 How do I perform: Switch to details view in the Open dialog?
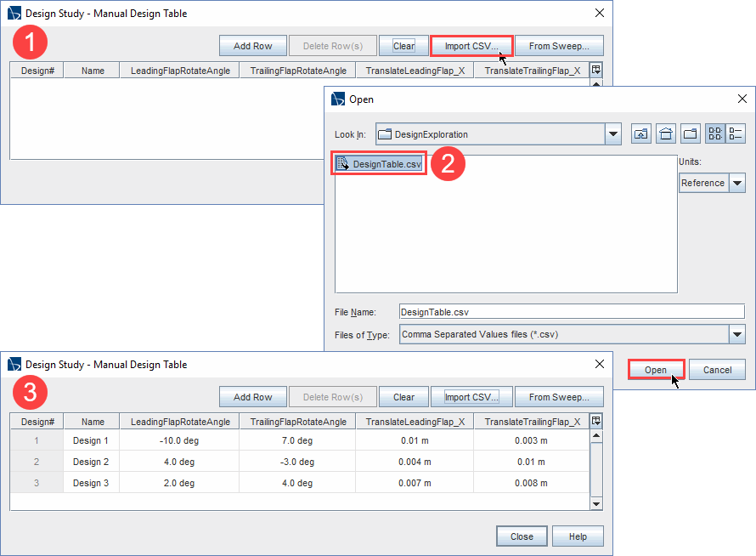click(736, 133)
